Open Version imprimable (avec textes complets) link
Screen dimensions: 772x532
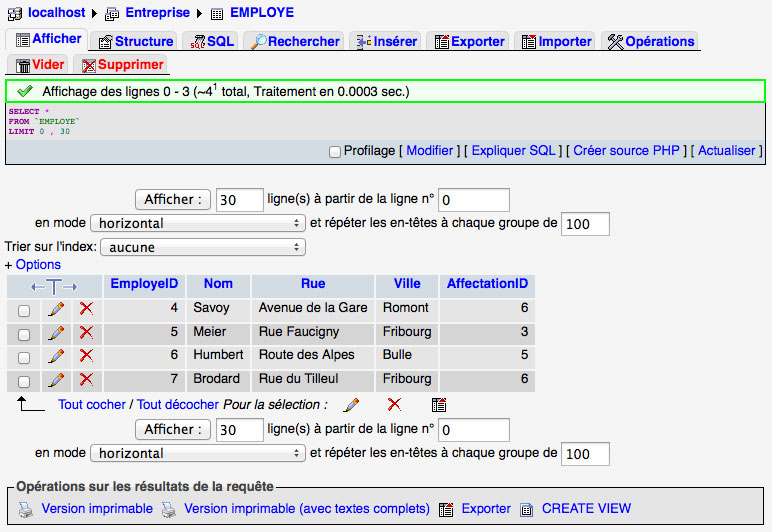click(307, 509)
